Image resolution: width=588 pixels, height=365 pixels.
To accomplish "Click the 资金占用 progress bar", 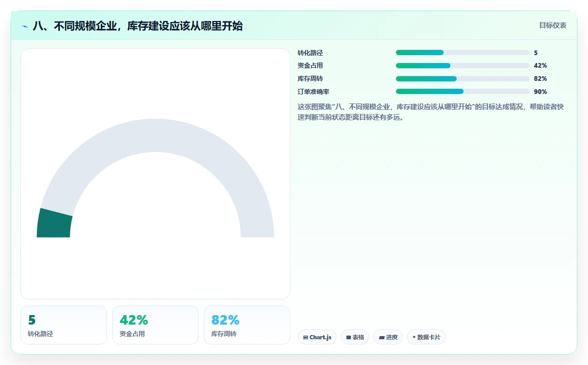I will [463, 66].
